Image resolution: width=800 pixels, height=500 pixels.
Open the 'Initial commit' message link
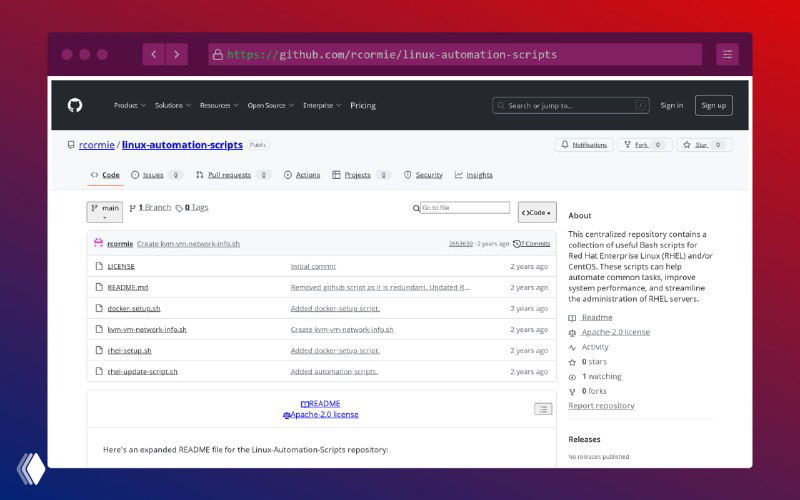[313, 266]
